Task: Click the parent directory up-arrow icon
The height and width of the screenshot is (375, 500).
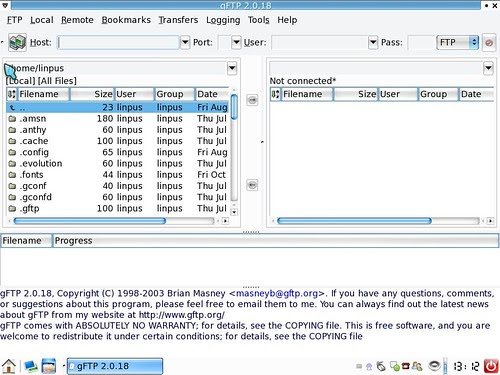Action: tap(12, 107)
